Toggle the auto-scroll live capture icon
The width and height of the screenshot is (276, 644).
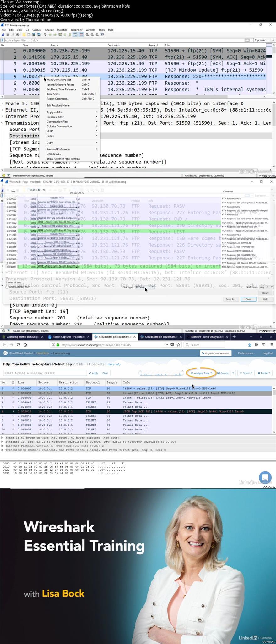coord(75,35)
